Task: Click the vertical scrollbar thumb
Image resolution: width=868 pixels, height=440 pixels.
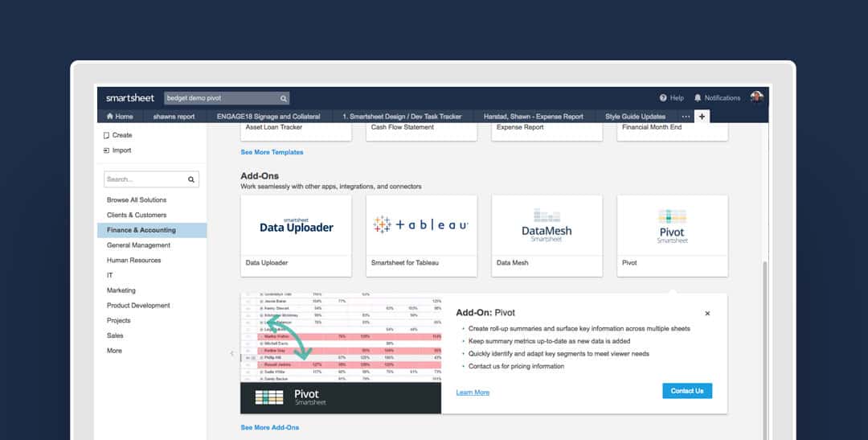Action: pos(765,349)
